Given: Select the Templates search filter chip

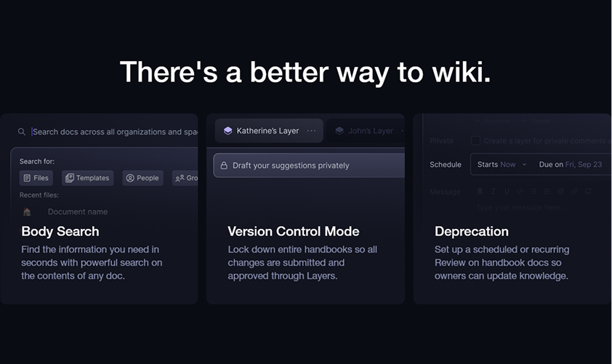Looking at the screenshot, I should (87, 178).
